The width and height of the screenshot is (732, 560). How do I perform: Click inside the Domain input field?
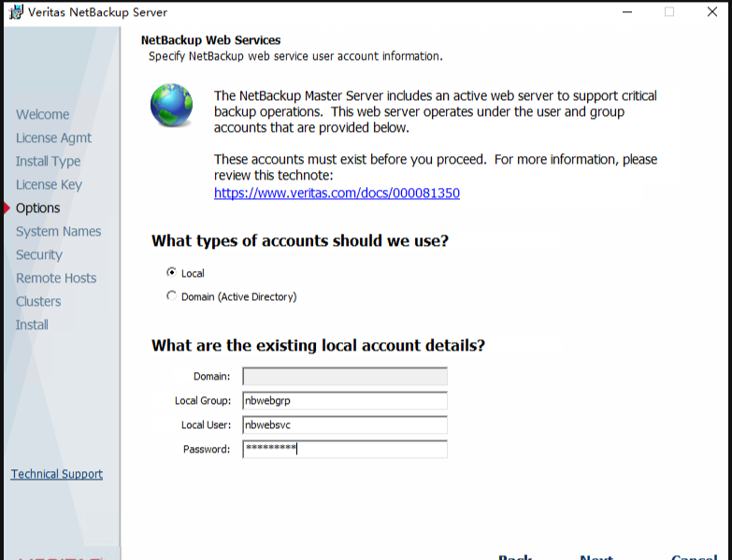click(345, 376)
